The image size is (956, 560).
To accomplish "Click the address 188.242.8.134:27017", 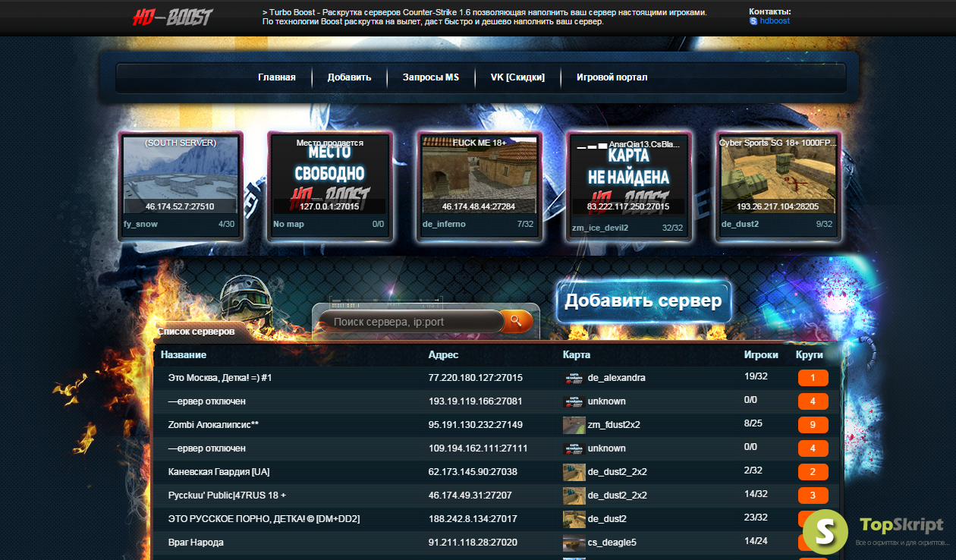I will pos(473,519).
